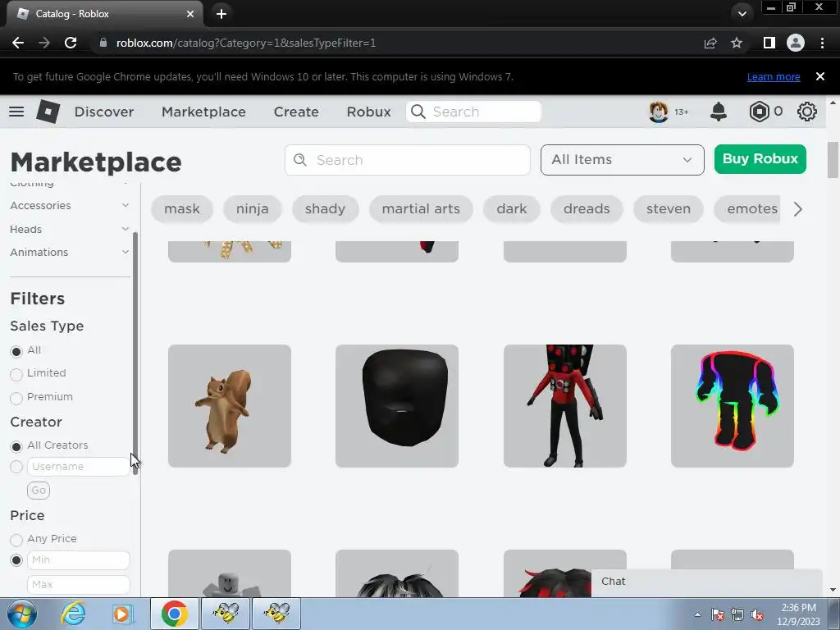The height and width of the screenshot is (630, 840).
Task: Click the Go button under Username
Action: [x=39, y=491]
